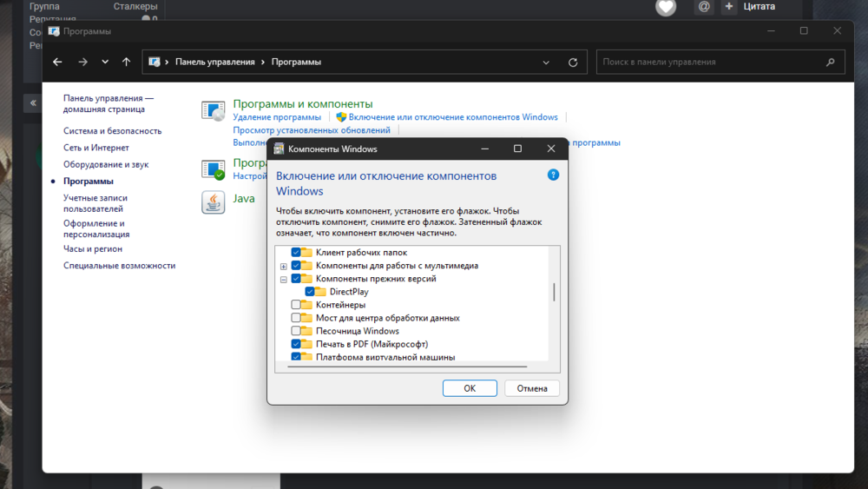The width and height of the screenshot is (868, 489).
Task: Click the Control Panel icon in address bar
Action: tap(155, 62)
